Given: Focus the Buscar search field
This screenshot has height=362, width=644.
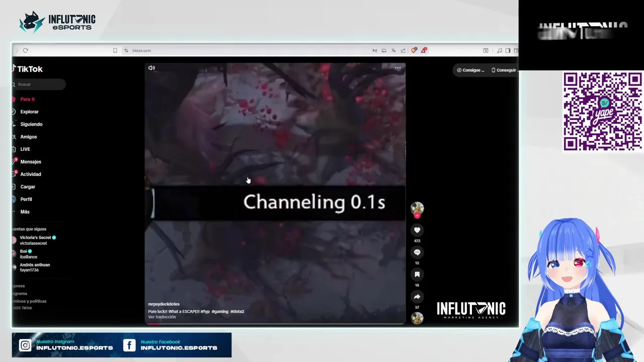Looking at the screenshot, I should 39,84.
